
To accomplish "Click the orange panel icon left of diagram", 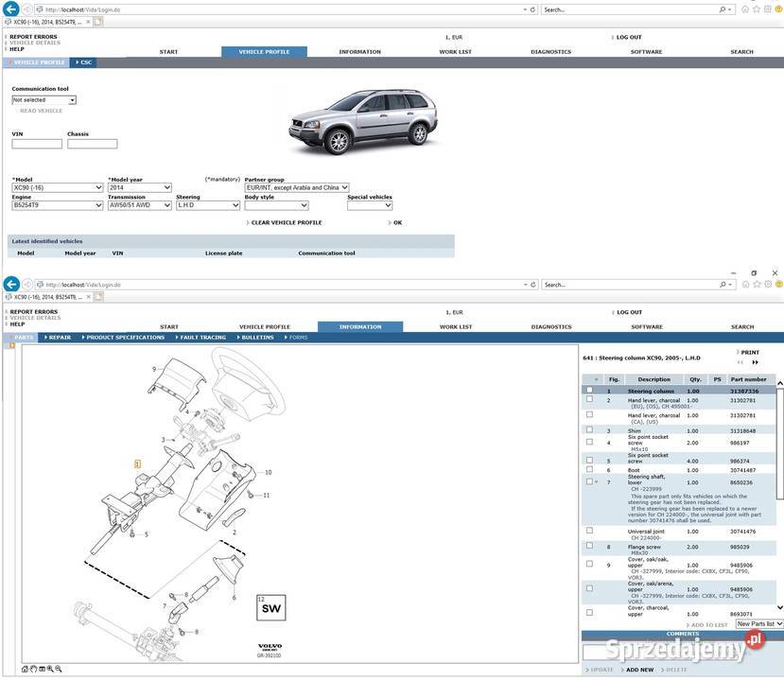I will tap(12, 345).
